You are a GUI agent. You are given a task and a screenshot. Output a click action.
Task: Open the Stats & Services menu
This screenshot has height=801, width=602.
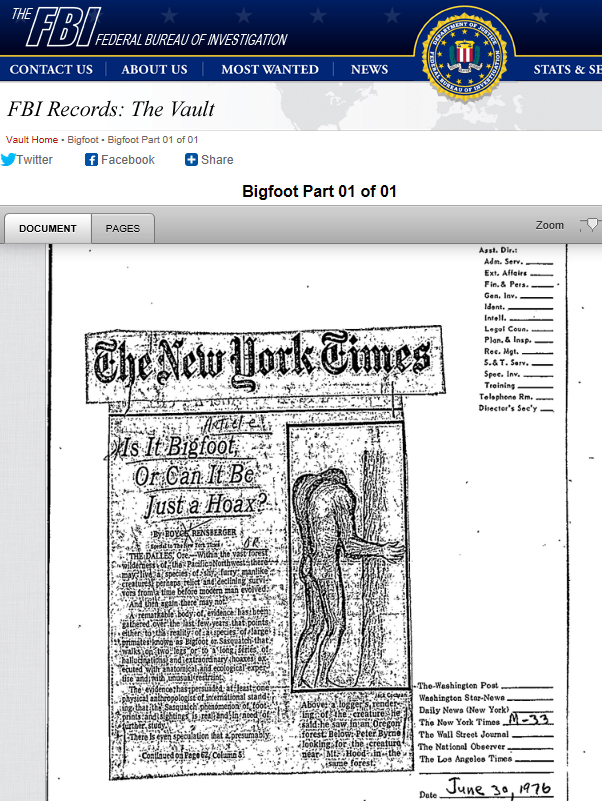click(x=567, y=69)
